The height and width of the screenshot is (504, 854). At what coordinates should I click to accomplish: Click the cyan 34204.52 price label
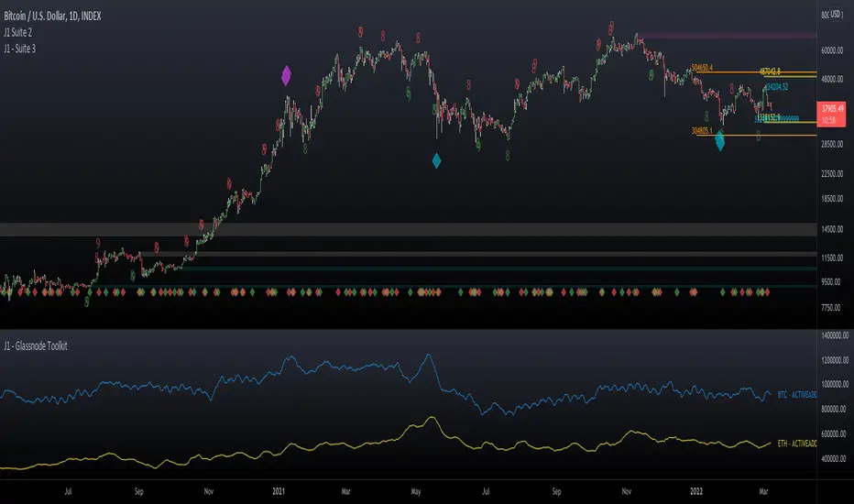(x=777, y=88)
